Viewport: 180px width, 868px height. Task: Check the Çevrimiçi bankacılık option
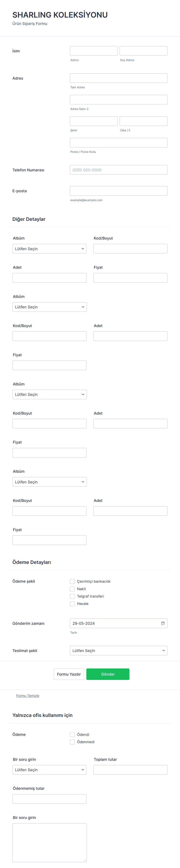point(72,581)
